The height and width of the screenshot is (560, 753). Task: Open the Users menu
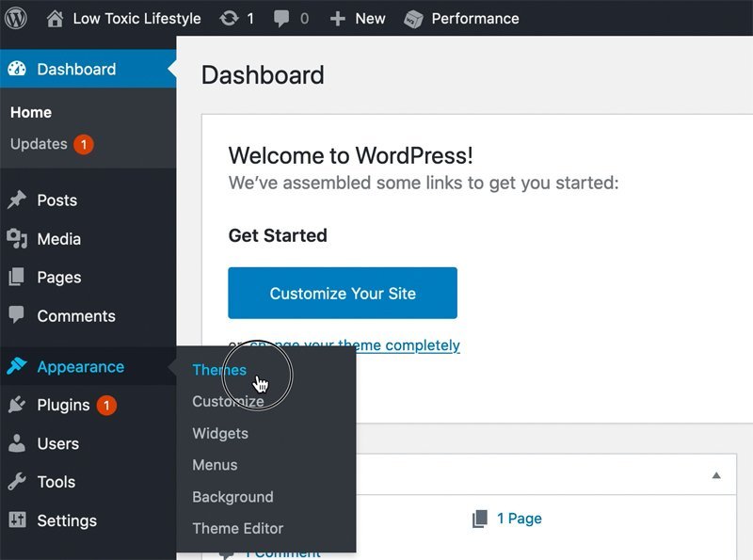88,443
